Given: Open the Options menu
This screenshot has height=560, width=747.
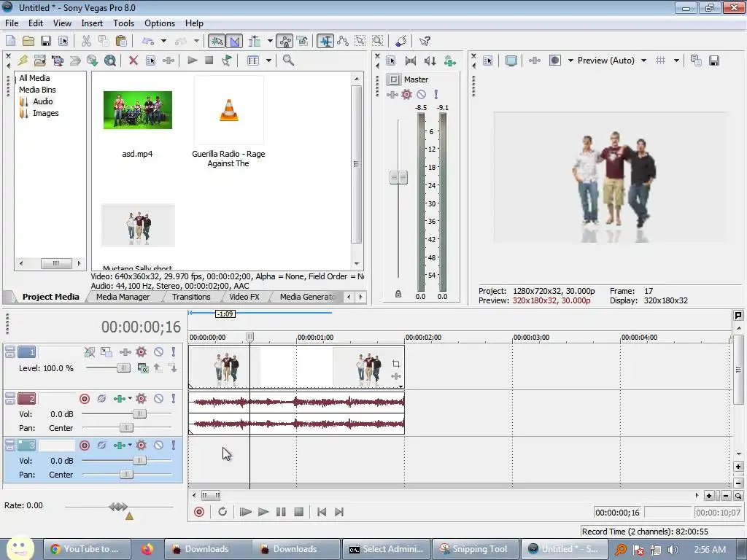Looking at the screenshot, I should coord(160,23).
